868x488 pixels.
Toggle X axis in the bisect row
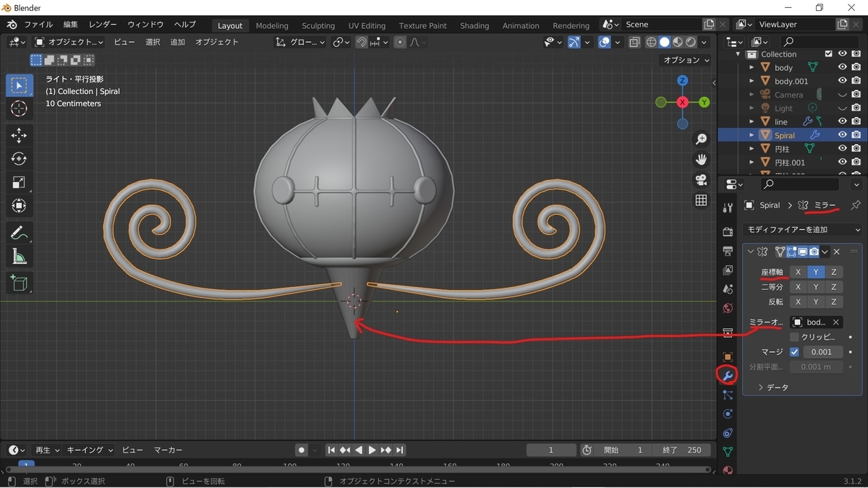798,287
